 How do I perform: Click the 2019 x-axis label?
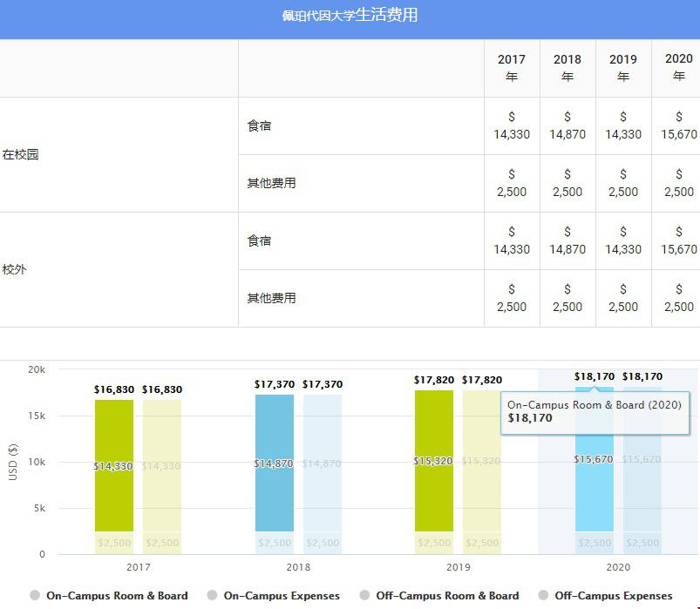(x=458, y=567)
